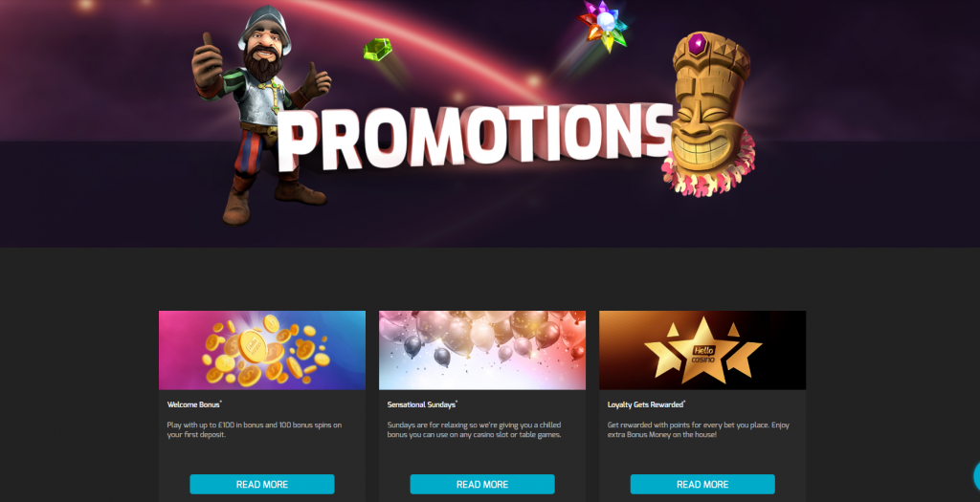Click the large PROMOTIONS banner text
The height and width of the screenshot is (502, 980).
coord(475,138)
